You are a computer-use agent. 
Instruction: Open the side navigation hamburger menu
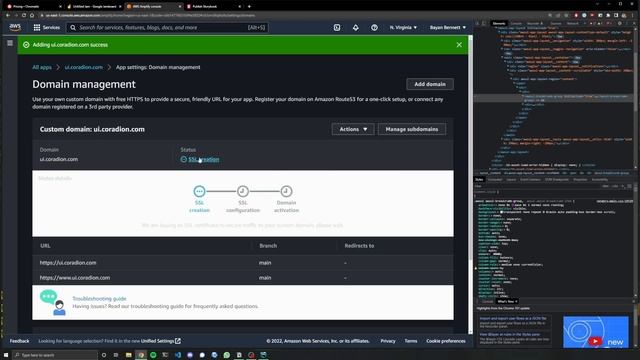[10, 43]
